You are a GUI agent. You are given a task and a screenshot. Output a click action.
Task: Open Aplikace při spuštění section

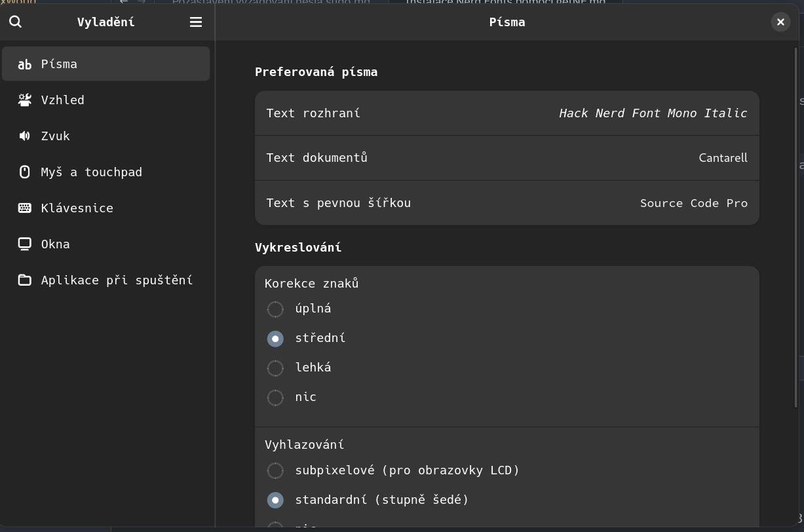tap(117, 280)
